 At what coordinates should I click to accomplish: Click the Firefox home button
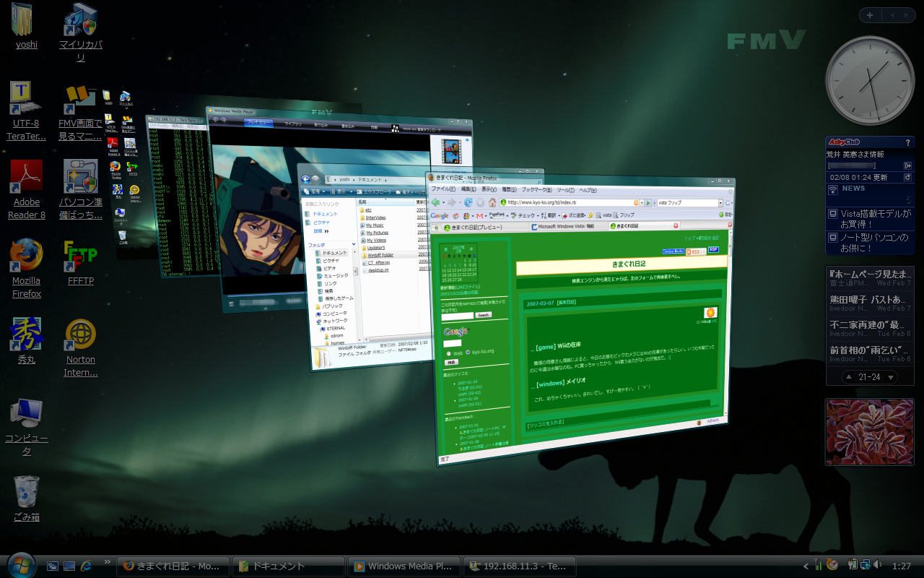coord(492,202)
